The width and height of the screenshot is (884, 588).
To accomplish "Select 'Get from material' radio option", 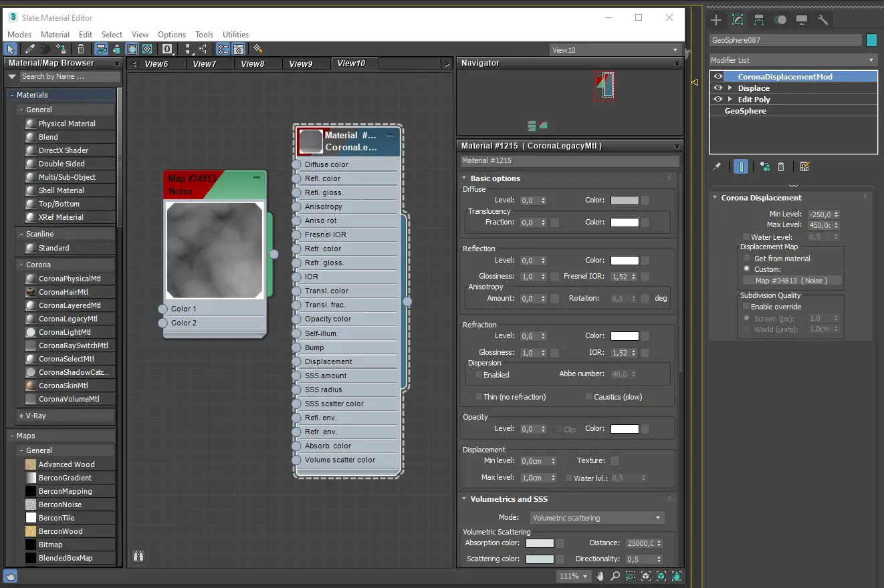I will 746,259.
